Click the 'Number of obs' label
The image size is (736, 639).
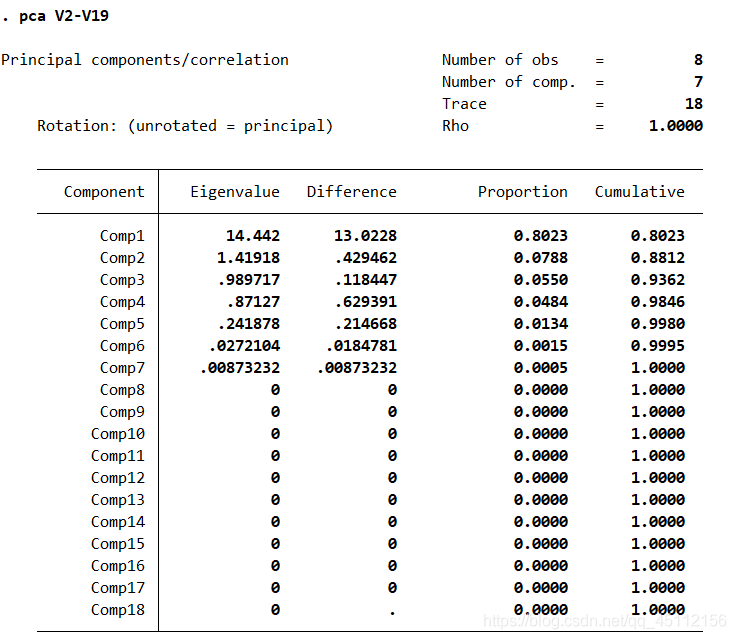point(500,60)
